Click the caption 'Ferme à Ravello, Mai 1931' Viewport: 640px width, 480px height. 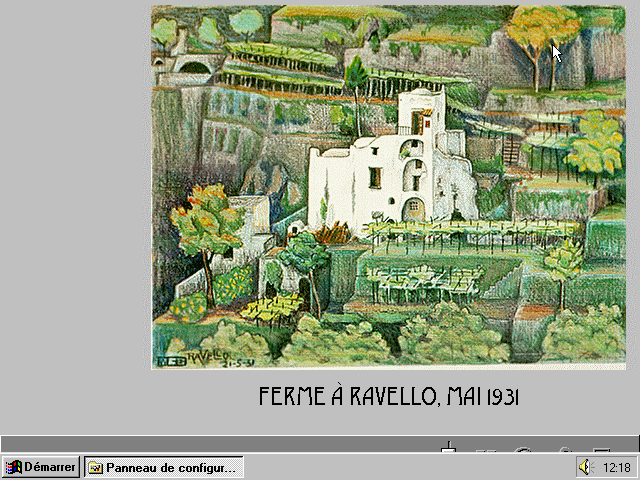(x=389, y=396)
